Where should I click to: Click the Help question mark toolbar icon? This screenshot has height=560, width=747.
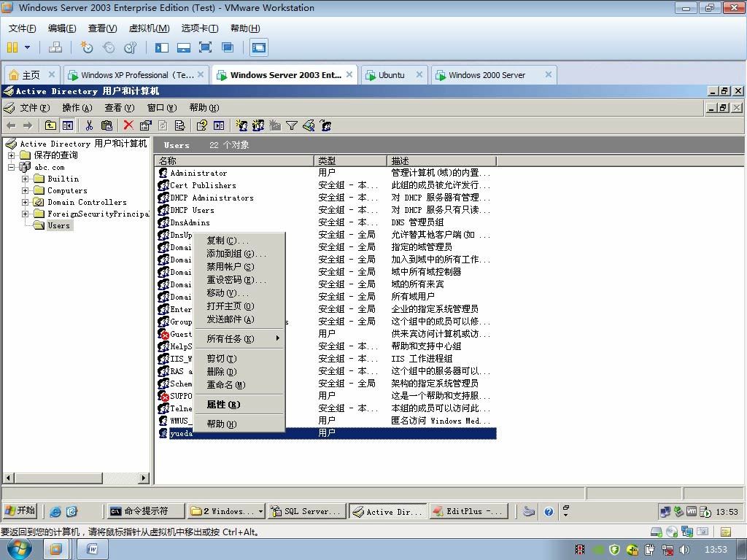(202, 125)
